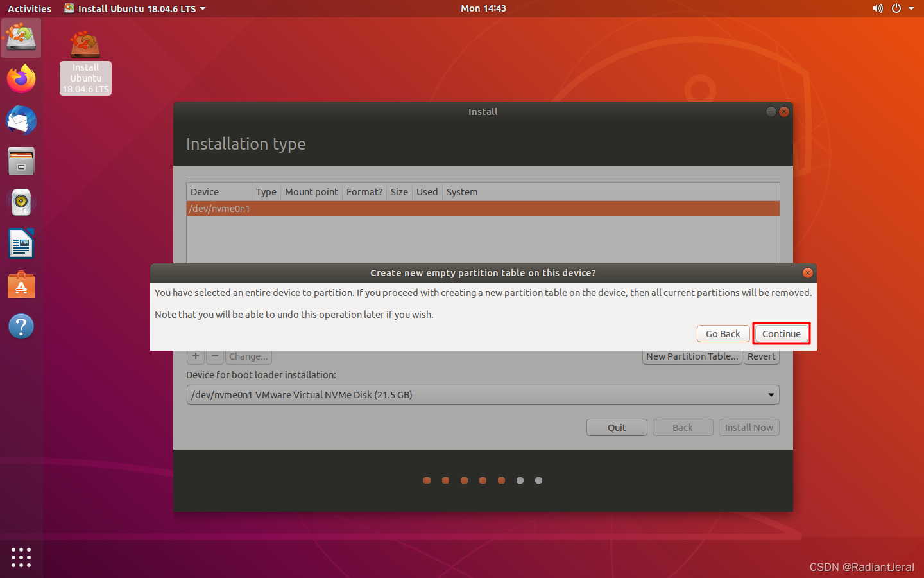The height and width of the screenshot is (578, 924).
Task: Click the Format? column header
Action: tap(364, 192)
